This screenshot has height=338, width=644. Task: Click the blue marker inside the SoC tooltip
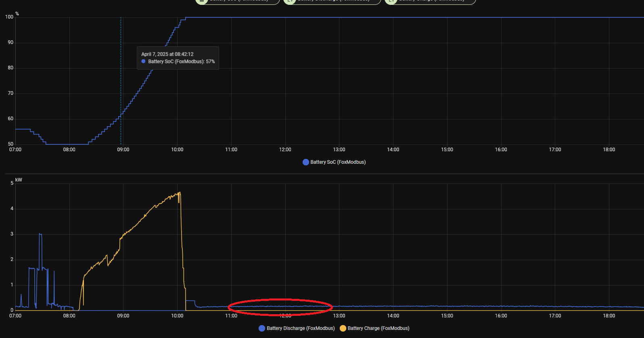(x=143, y=62)
